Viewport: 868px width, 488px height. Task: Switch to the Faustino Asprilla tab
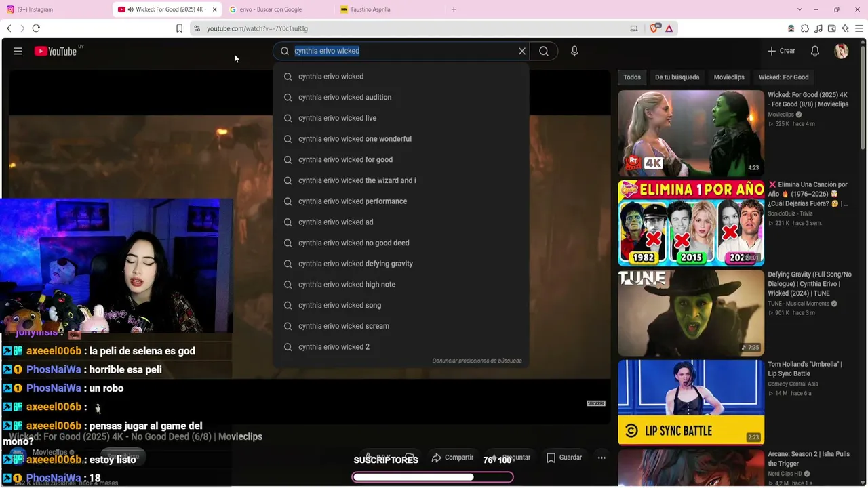click(x=390, y=9)
